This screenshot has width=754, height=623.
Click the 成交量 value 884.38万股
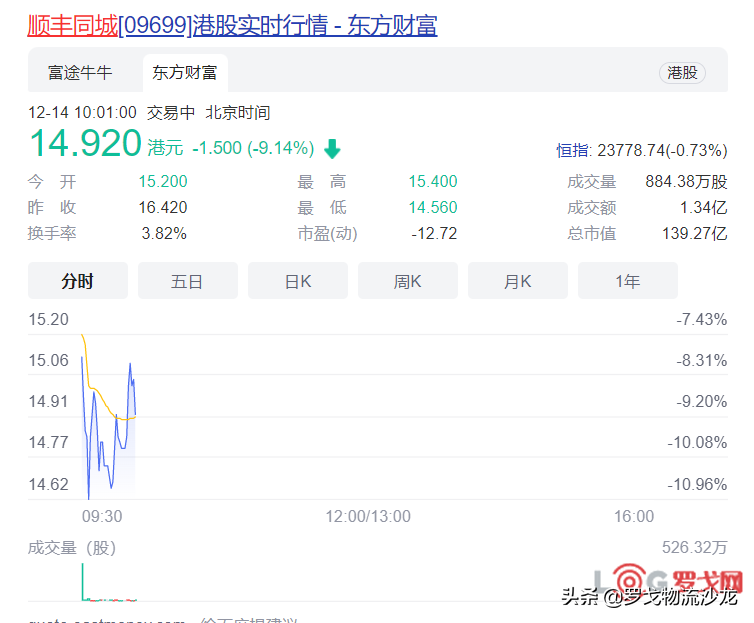click(x=686, y=182)
